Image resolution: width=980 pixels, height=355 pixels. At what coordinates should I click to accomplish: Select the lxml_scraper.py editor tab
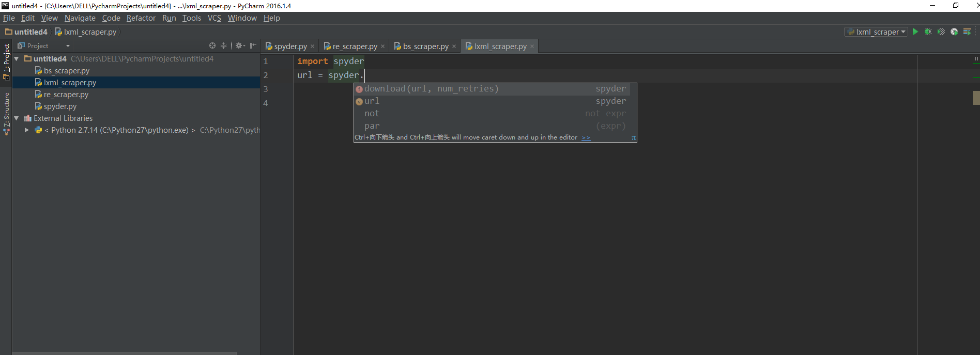[500, 47]
